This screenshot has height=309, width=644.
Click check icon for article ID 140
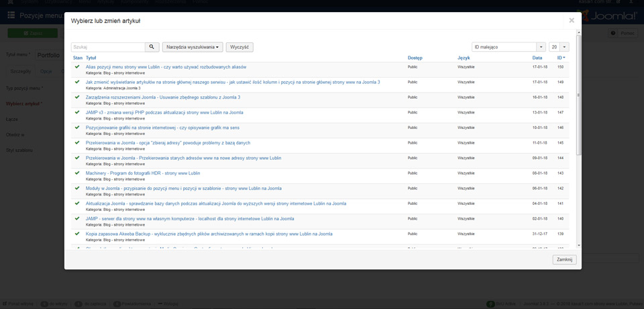(x=76, y=218)
